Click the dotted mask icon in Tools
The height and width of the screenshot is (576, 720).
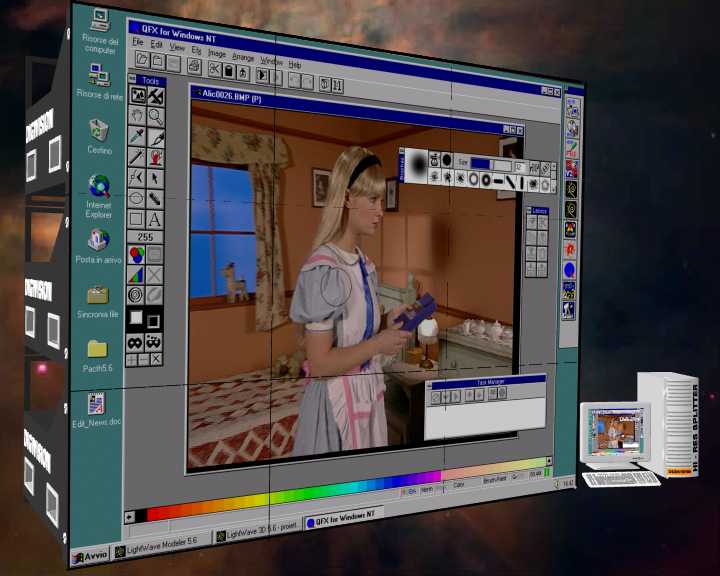[x=154, y=342]
